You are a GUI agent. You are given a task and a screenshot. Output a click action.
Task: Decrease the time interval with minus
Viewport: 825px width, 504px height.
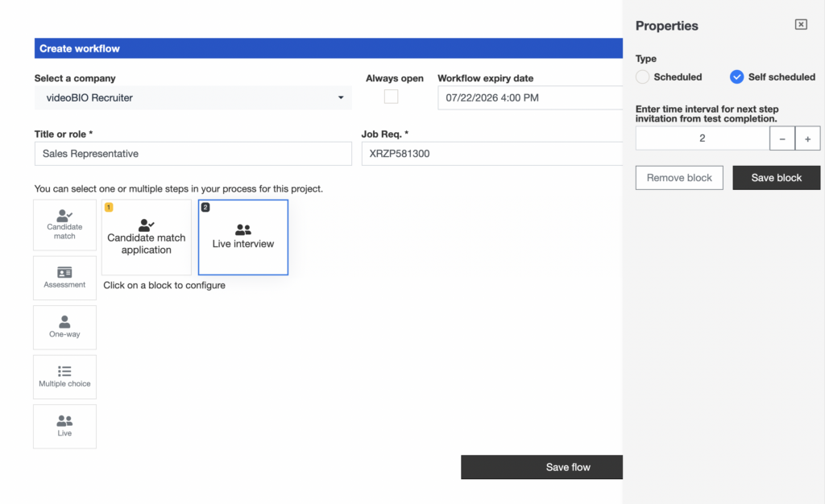[x=782, y=138]
